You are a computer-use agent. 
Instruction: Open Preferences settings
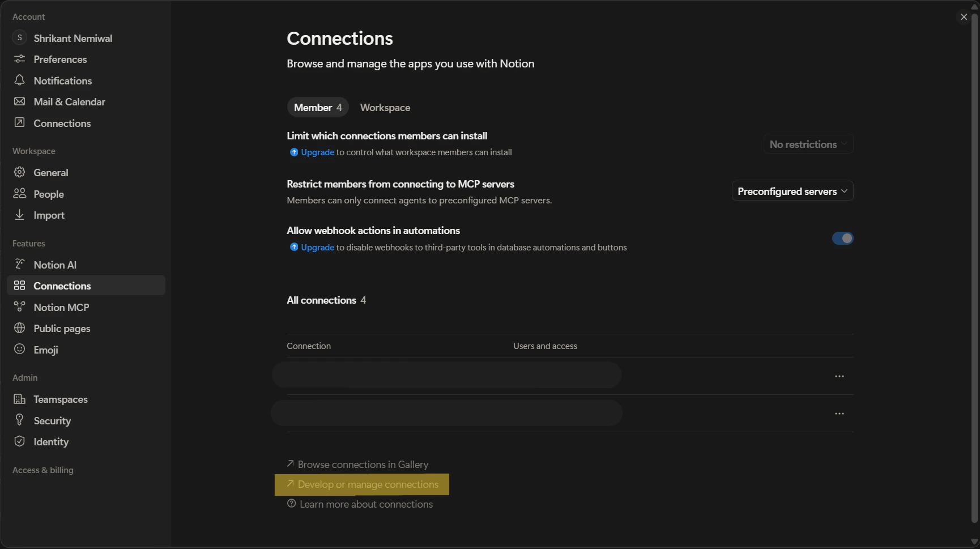[x=86, y=59]
